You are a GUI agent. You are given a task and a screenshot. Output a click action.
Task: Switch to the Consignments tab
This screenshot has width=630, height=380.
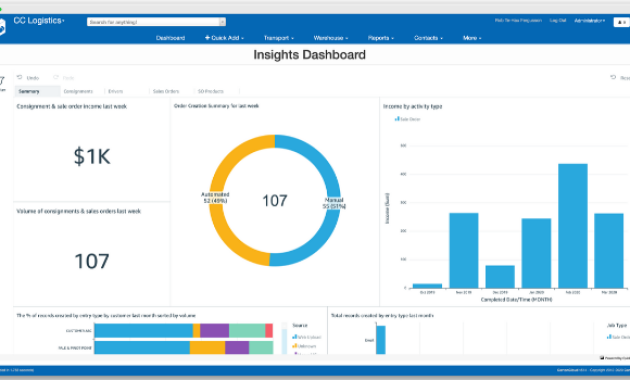(78, 91)
